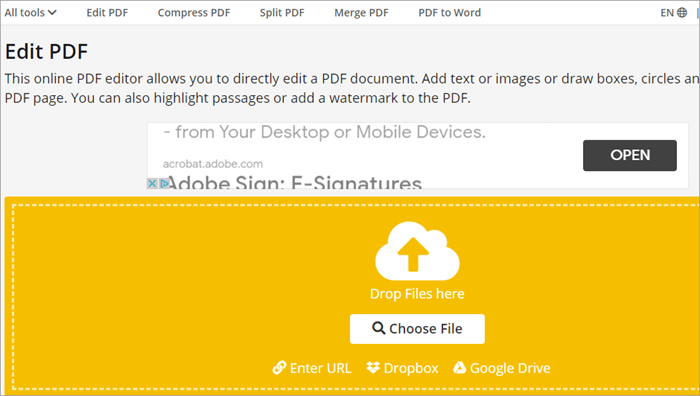Open the Split PDF tool
Viewport: 700px width, 396px height.
point(282,13)
